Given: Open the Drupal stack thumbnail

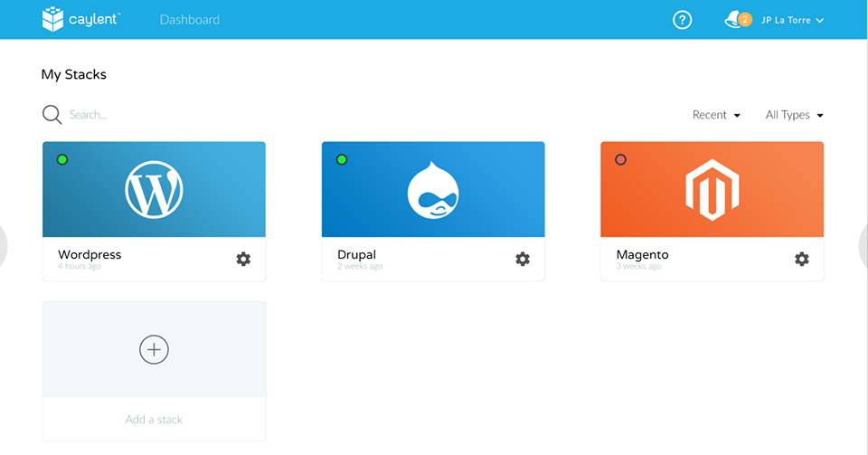Looking at the screenshot, I should point(433,189).
